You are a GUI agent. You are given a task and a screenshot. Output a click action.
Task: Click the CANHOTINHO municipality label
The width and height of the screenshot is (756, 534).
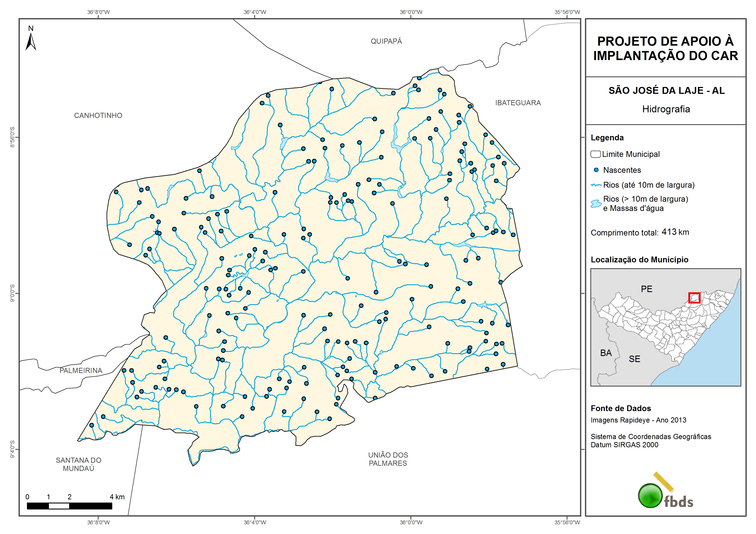click(x=98, y=116)
